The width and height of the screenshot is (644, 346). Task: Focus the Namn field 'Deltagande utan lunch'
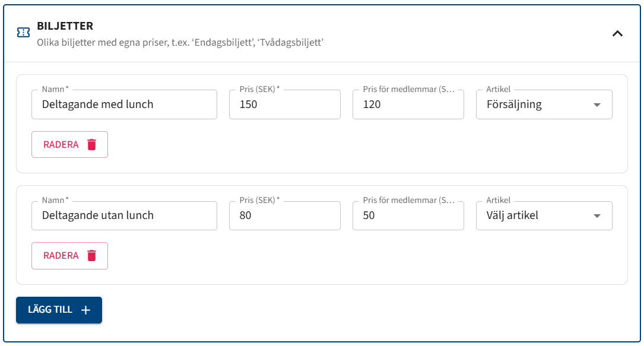[x=124, y=215]
